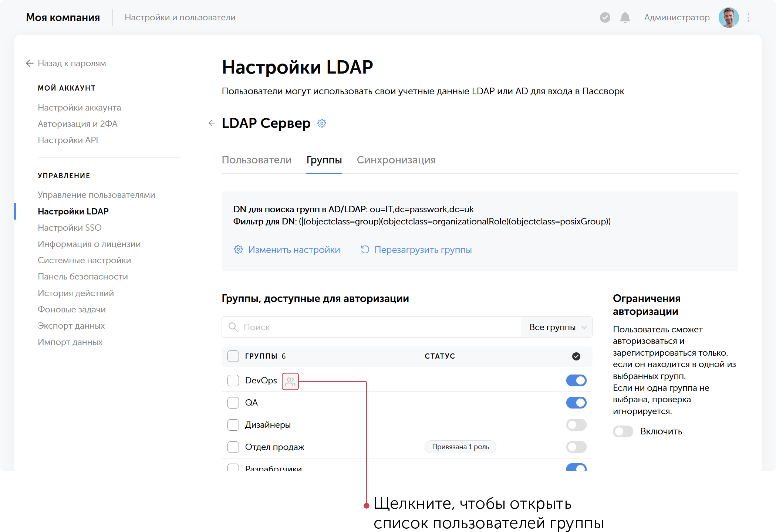Switch to the Синхронизация tab
This screenshot has height=532, width=776.
[x=396, y=160]
